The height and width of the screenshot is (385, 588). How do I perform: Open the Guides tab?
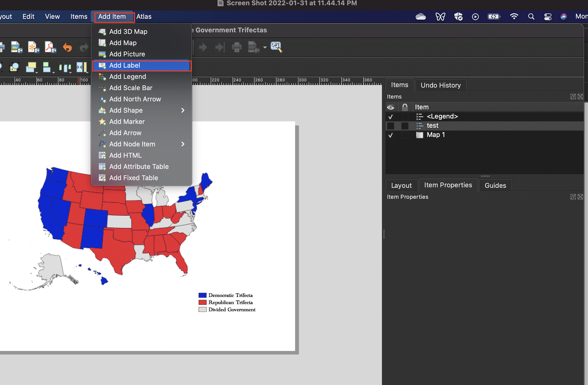pyautogui.click(x=495, y=185)
